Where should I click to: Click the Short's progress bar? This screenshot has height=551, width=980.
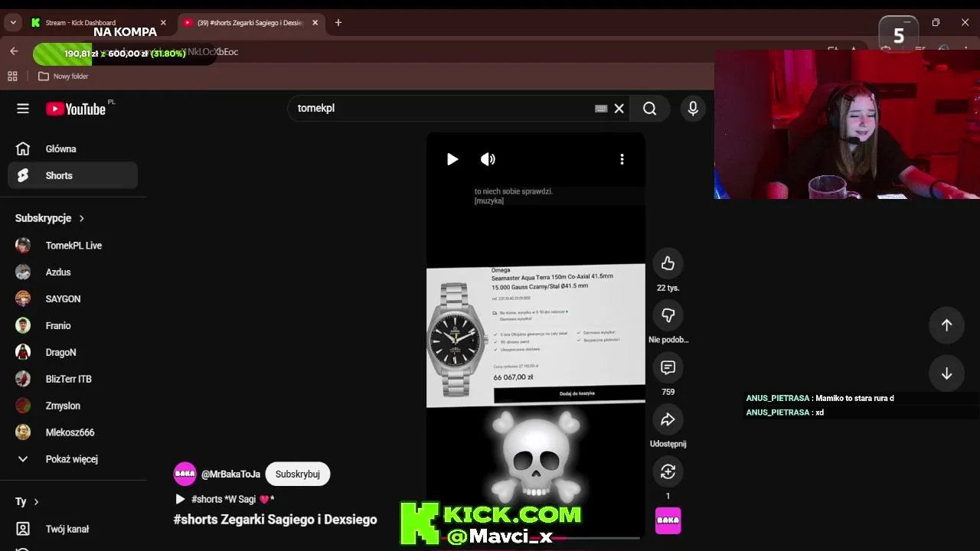(x=536, y=538)
